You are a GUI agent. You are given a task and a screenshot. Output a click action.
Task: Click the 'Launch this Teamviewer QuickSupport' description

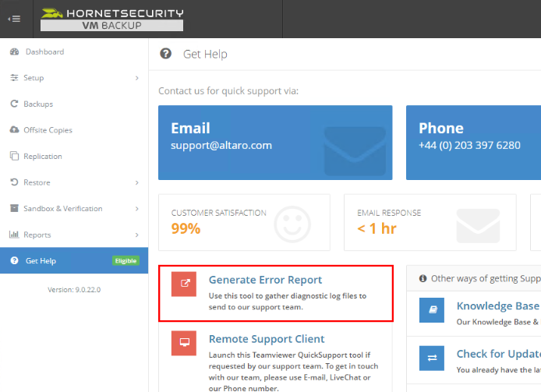tap(293, 372)
